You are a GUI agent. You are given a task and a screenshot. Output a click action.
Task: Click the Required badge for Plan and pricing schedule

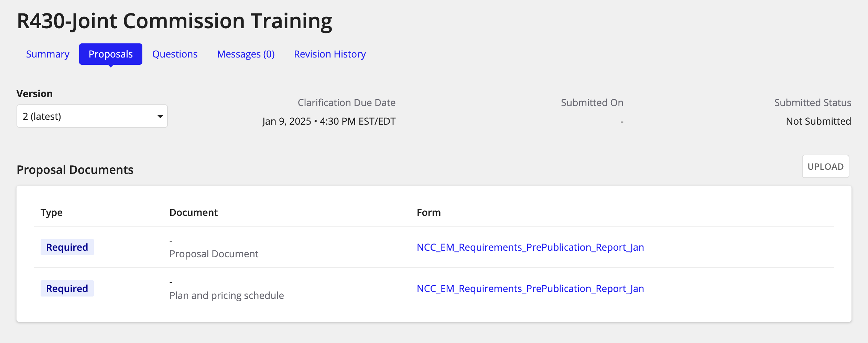[67, 289]
